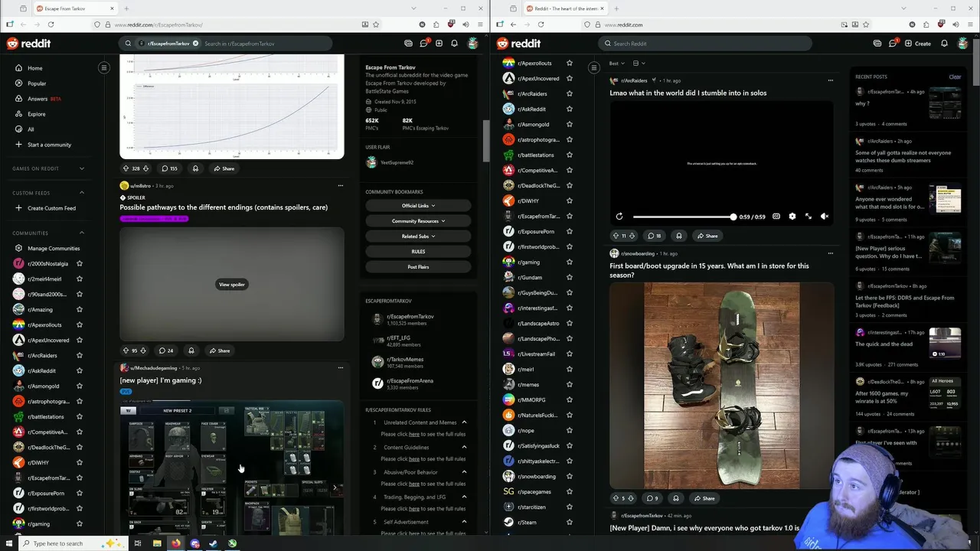Replay the ArcRaiders video
The height and width of the screenshot is (551, 980).
(x=619, y=217)
